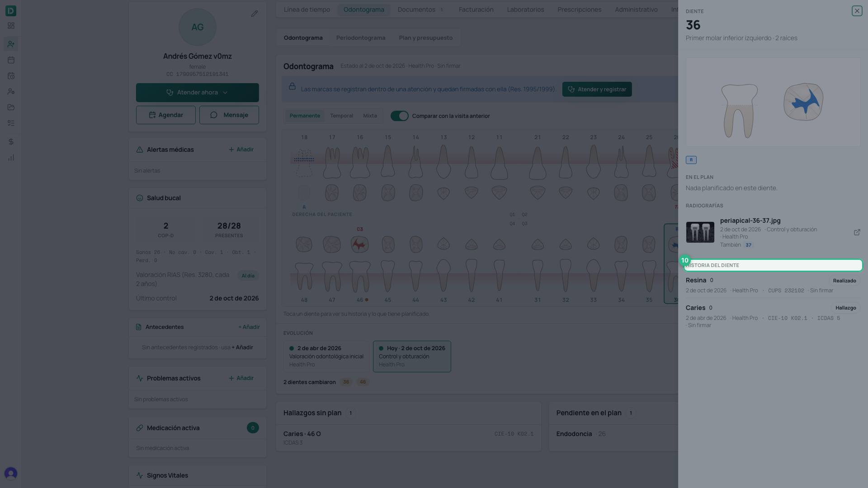Open the folder icon in left sidebar
868x488 pixels.
pyautogui.click(x=11, y=107)
